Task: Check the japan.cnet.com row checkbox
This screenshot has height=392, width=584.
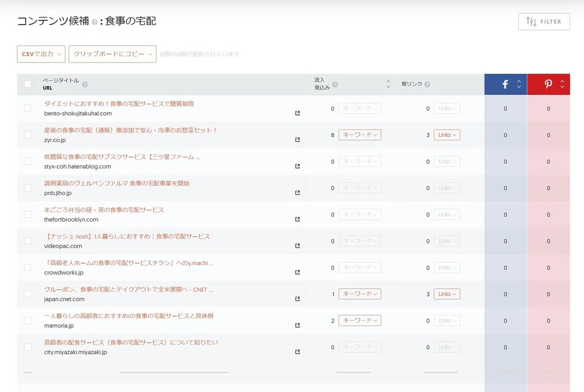Action: (28, 294)
